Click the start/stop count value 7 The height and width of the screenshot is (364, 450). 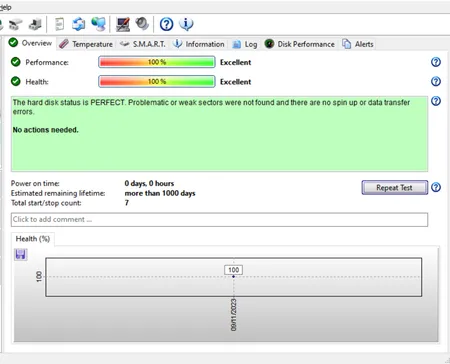pyautogui.click(x=127, y=203)
